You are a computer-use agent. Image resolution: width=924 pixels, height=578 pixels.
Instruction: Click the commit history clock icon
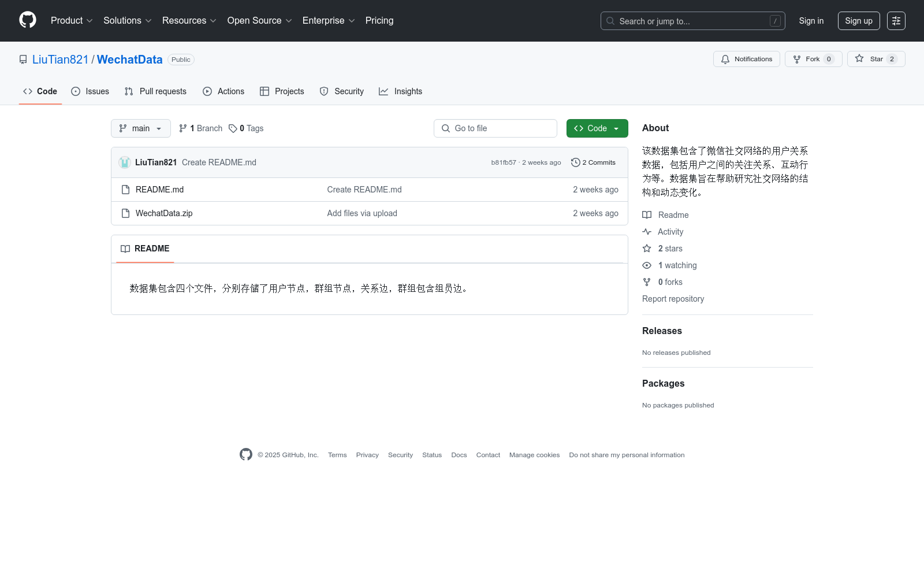(575, 162)
